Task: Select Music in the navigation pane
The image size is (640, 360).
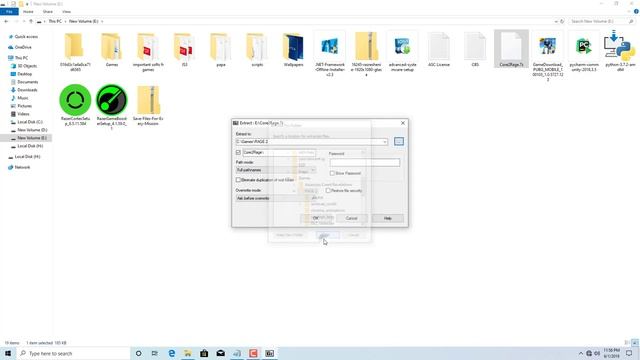Action: coord(23,98)
